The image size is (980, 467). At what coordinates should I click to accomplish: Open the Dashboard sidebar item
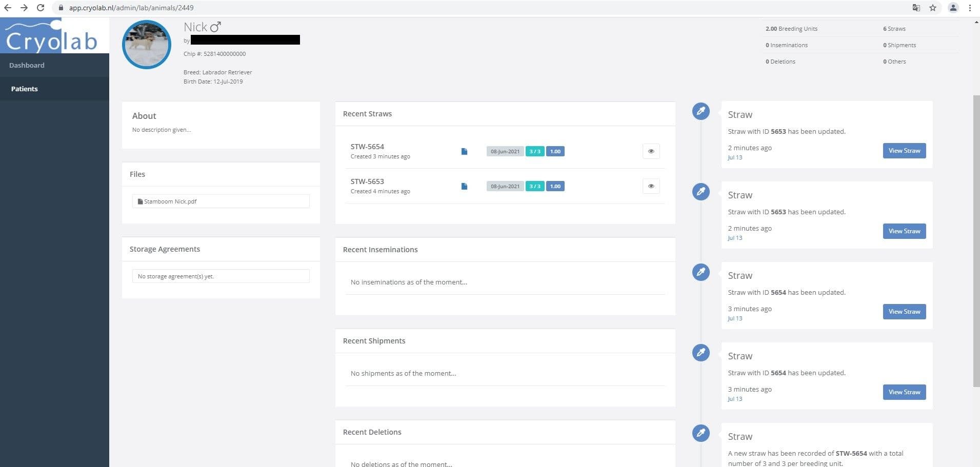(27, 65)
